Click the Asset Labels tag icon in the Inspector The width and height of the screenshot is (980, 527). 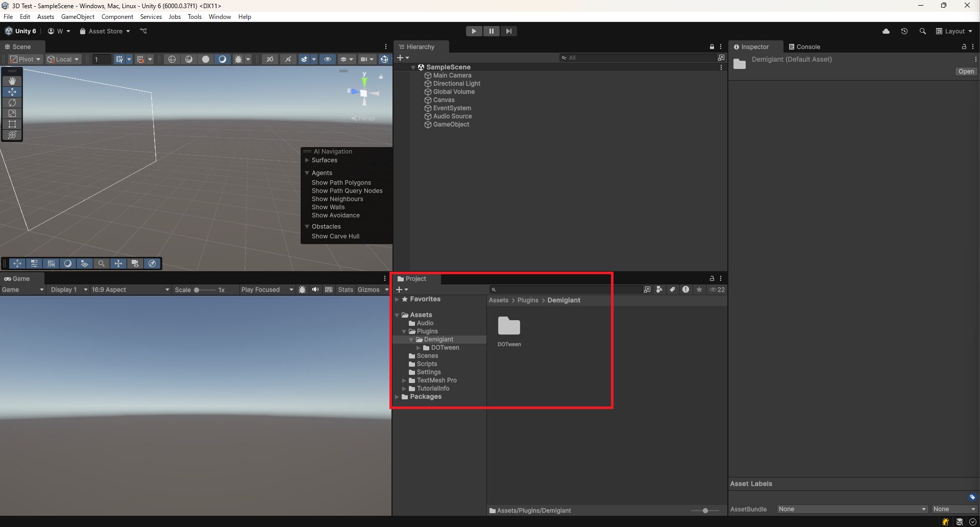[971, 497]
